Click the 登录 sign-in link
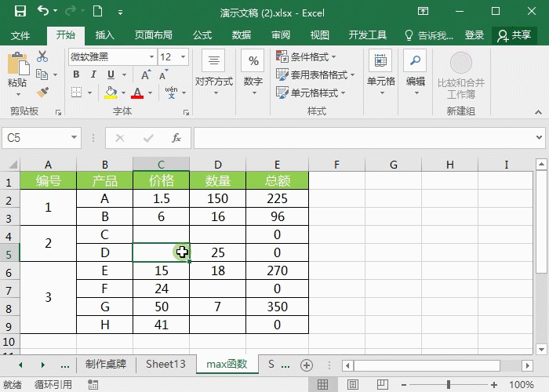This screenshot has height=392, width=549. 474,35
